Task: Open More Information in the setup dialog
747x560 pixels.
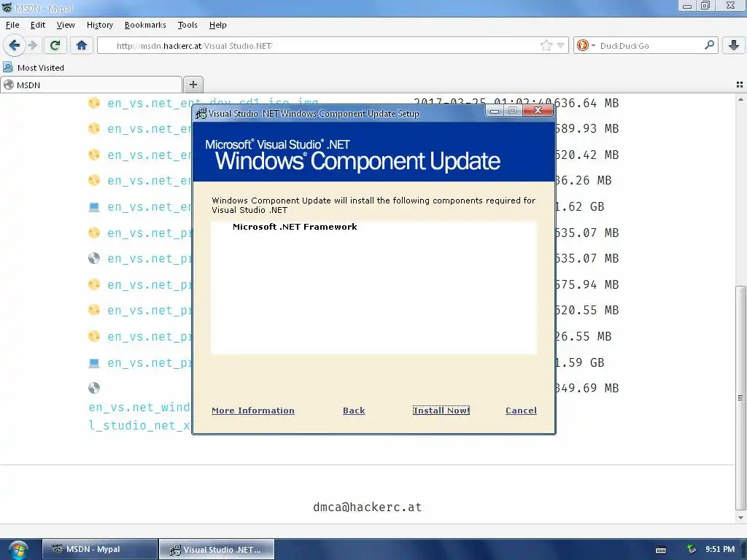Action: (x=253, y=411)
